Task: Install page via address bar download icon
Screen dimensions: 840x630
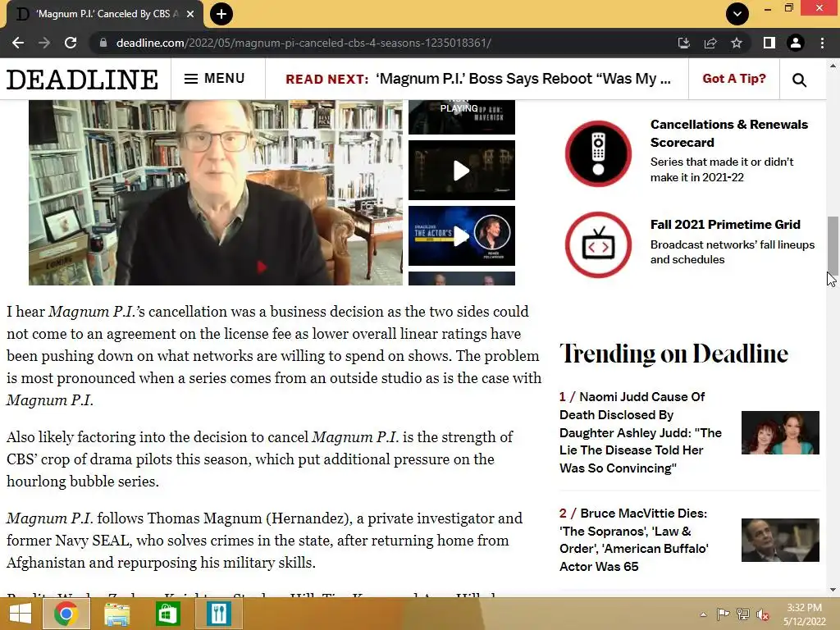Action: click(x=683, y=43)
